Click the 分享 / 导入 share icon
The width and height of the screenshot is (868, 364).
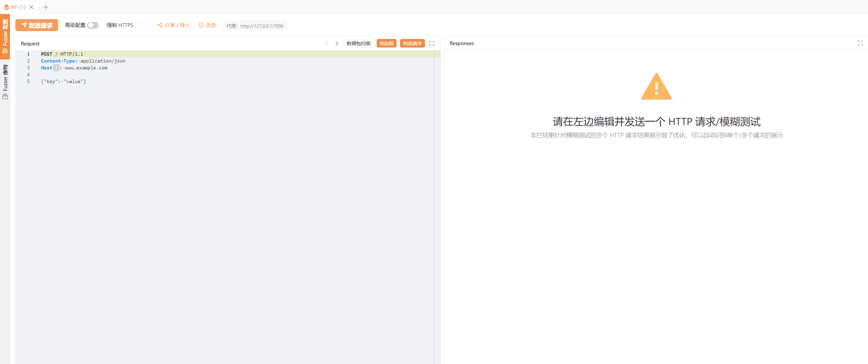tap(160, 25)
